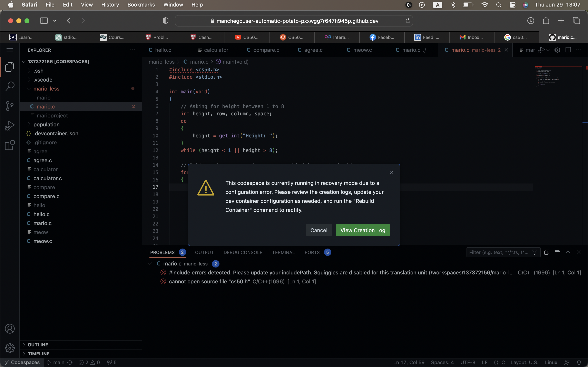588x367 pixels.
Task: Switch to the TERMINAL panel tab
Action: 283,252
